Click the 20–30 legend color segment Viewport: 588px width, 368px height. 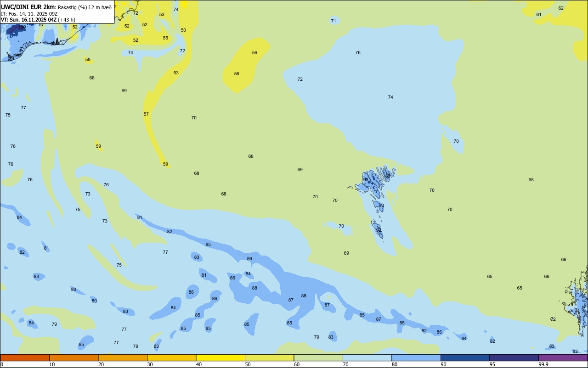click(x=123, y=357)
